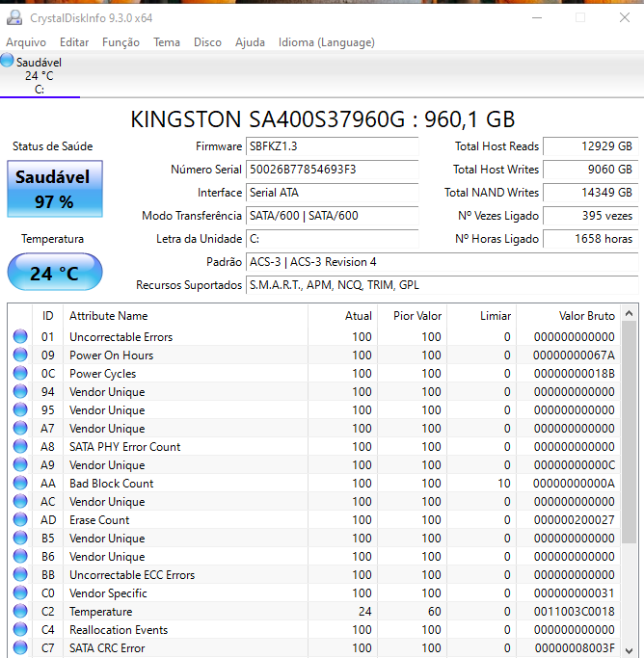Click the Limiar value 10
This screenshot has height=658, width=644.
pyautogui.click(x=504, y=484)
